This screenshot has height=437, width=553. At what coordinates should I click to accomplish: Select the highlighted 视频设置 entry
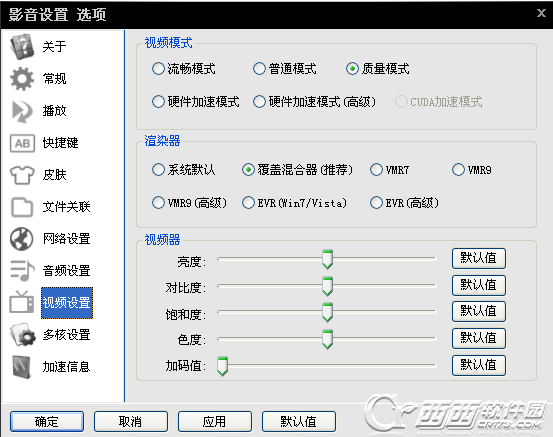67,303
